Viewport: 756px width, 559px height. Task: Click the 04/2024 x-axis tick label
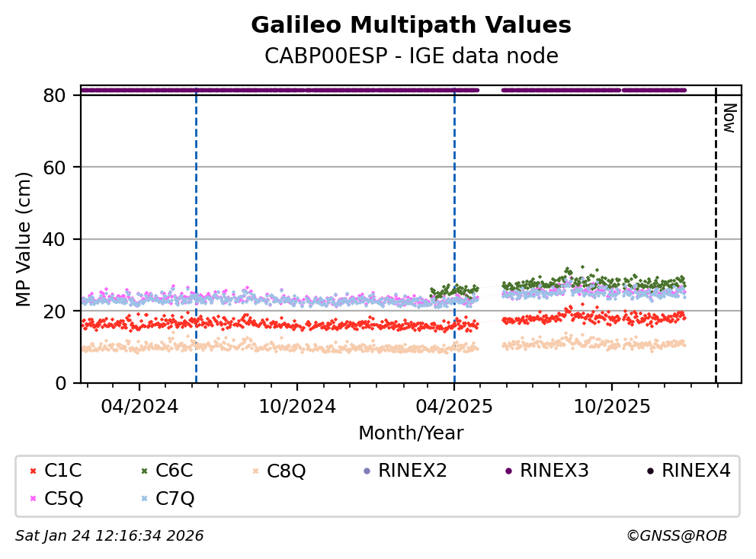[x=139, y=405]
